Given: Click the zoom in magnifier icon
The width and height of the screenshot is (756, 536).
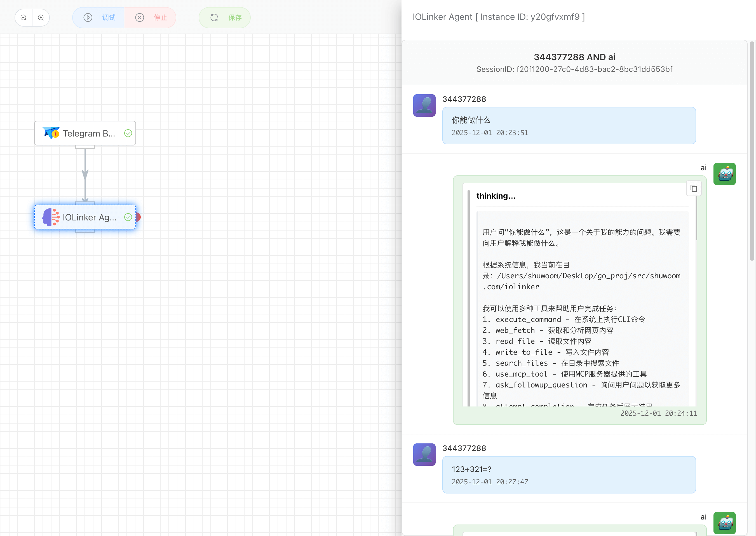Looking at the screenshot, I should [x=41, y=18].
